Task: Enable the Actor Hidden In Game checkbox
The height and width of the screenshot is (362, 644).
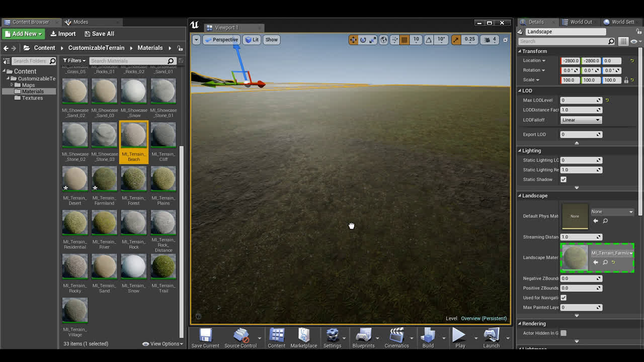Action: pos(563,333)
